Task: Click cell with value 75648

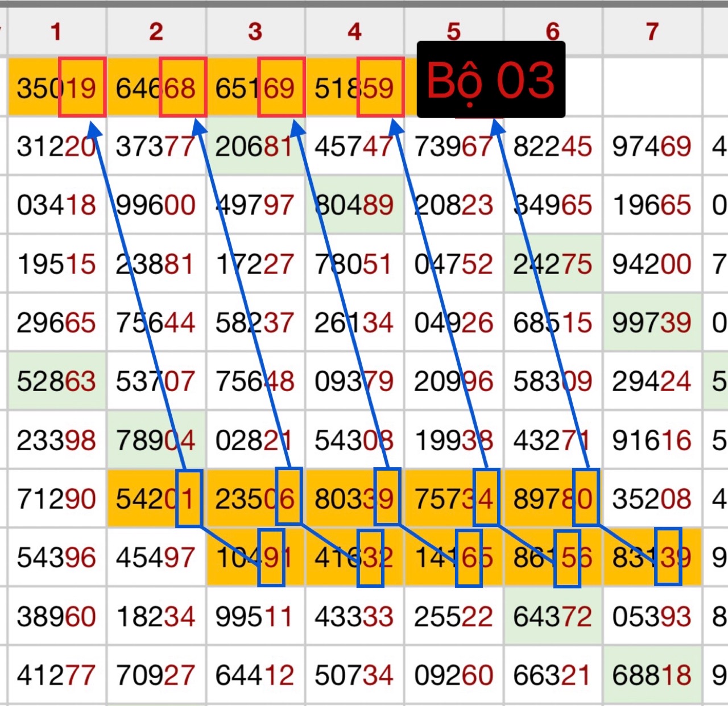Action: [255, 381]
